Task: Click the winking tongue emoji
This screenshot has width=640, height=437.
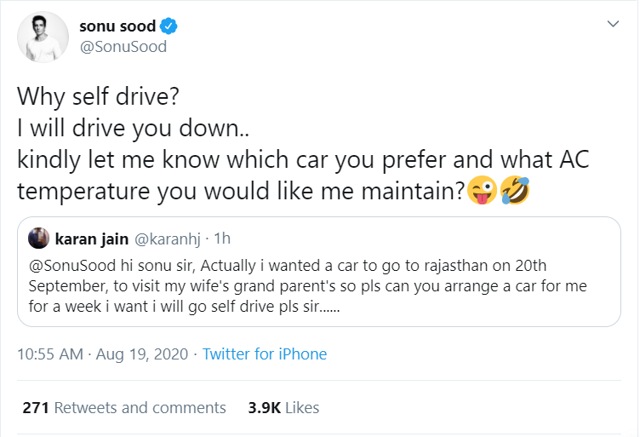Action: tap(482, 191)
